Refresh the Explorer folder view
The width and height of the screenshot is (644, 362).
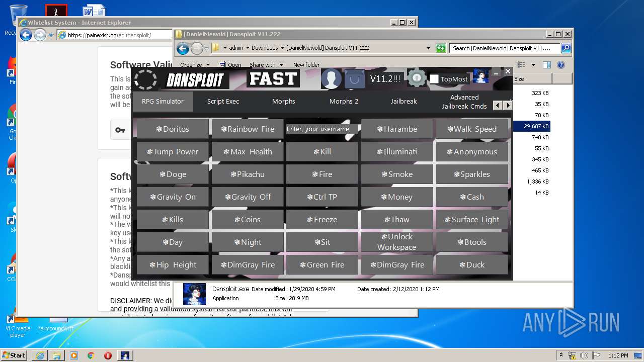point(441,48)
